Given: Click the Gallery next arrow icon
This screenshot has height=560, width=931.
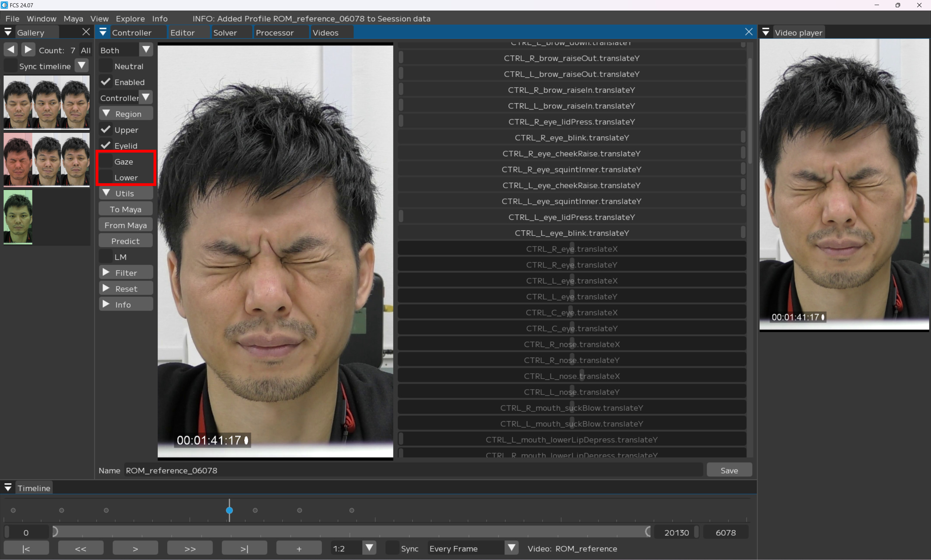Looking at the screenshot, I should [x=28, y=50].
